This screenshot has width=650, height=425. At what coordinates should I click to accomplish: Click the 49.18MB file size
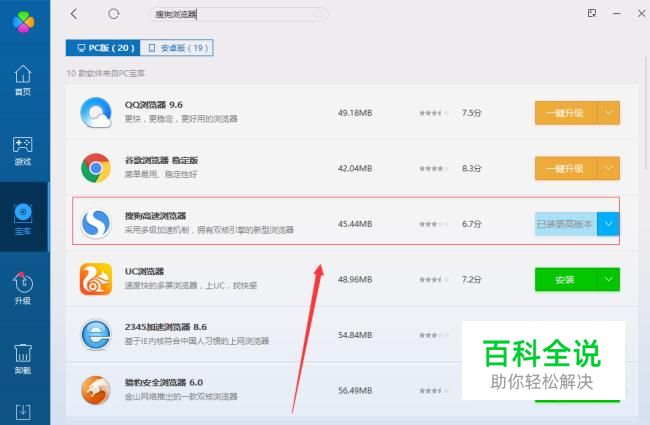click(355, 113)
